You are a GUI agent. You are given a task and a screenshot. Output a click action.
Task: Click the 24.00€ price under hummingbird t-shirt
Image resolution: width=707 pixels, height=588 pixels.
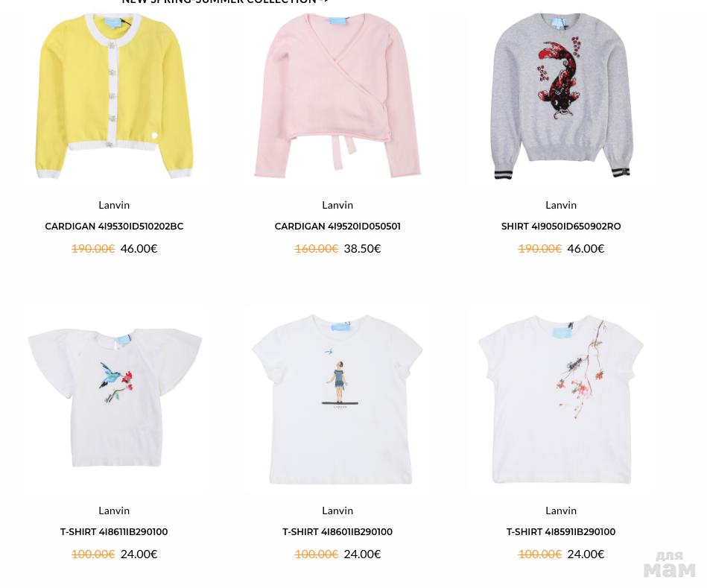pos(139,554)
